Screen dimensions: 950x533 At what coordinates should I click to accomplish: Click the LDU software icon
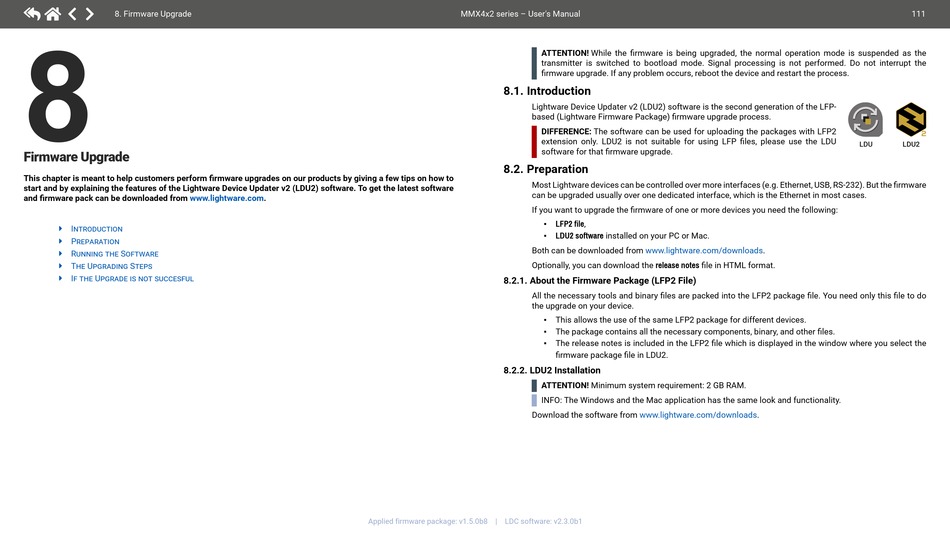click(865, 119)
